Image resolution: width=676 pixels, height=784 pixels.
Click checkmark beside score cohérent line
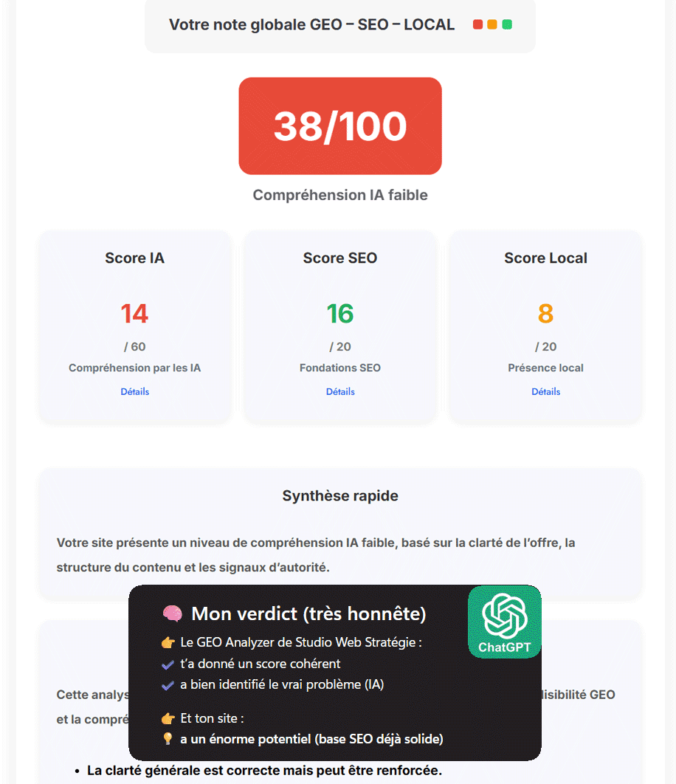[x=168, y=664]
